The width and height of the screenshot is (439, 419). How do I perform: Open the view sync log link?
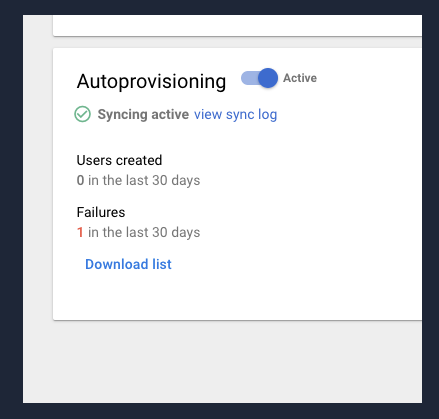(x=235, y=114)
